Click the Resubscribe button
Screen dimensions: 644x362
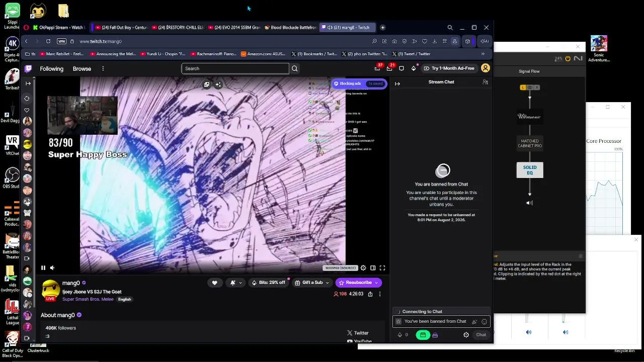tap(359, 283)
